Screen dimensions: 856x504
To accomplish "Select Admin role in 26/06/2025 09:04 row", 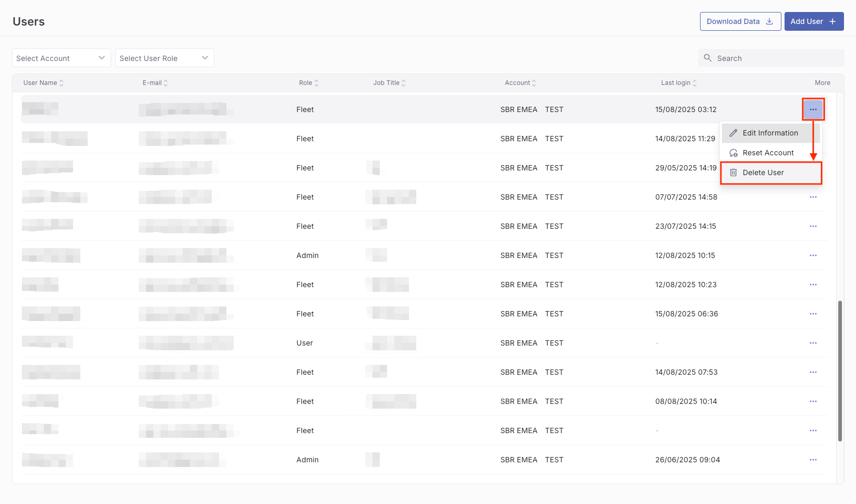I will 307,460.
